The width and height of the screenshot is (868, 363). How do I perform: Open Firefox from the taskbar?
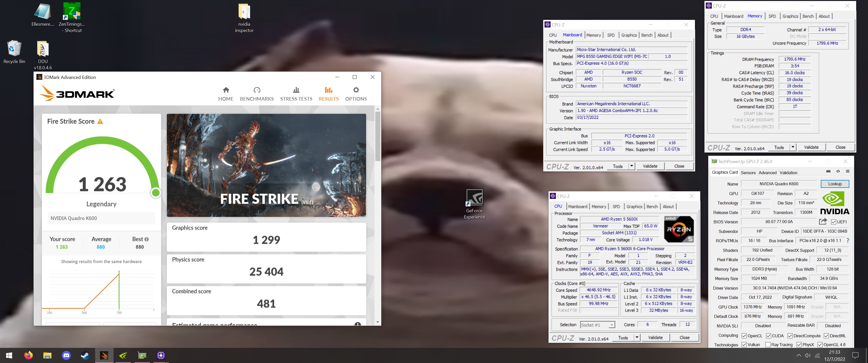tap(29, 355)
